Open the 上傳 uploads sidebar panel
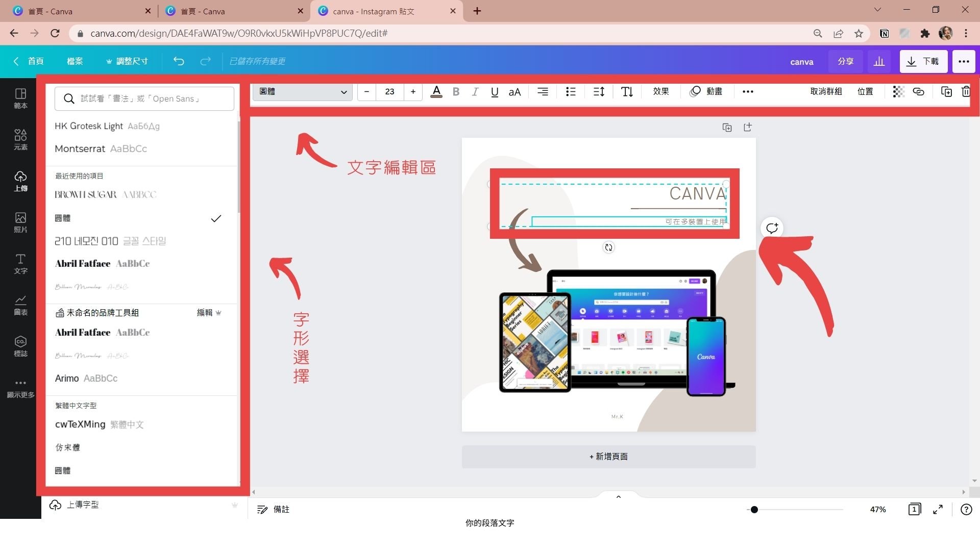This screenshot has width=980, height=551. (x=20, y=181)
